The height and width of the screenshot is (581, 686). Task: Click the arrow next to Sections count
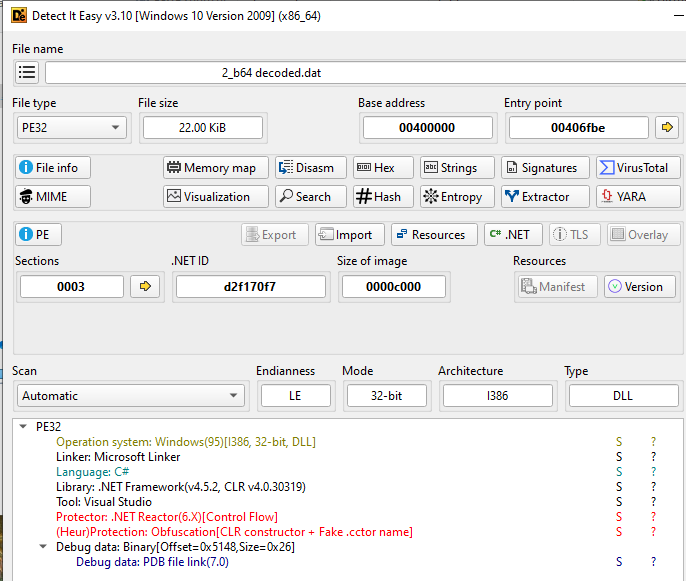pos(146,287)
